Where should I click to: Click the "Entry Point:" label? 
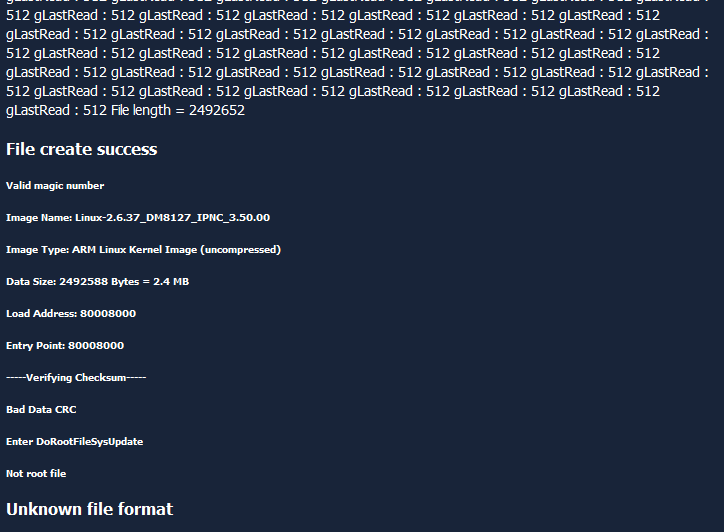pos(35,346)
